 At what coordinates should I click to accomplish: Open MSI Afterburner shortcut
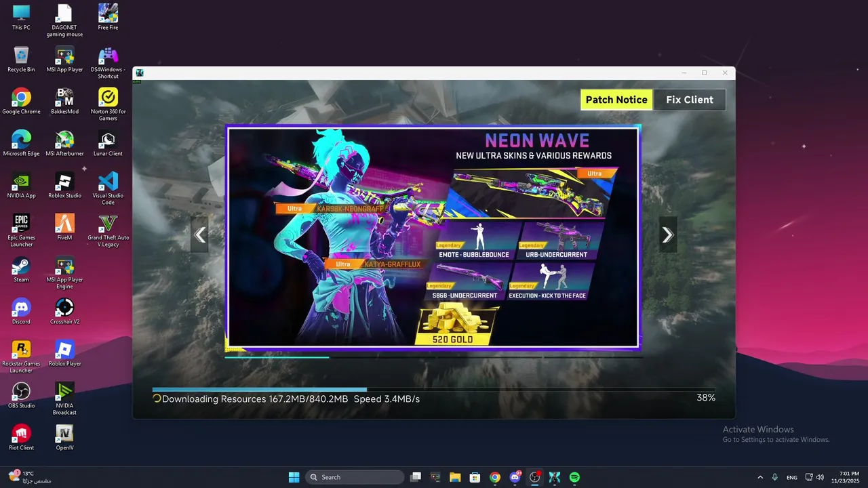64,144
